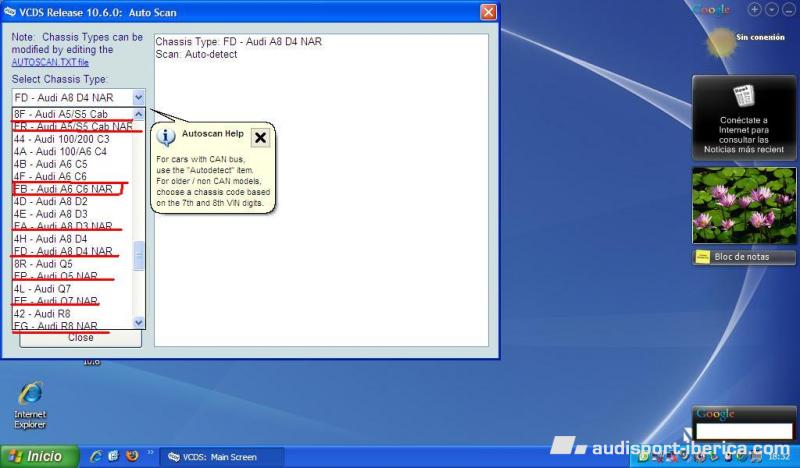Select FE - Audi Q7 NAR
This screenshot has height=468, width=800.
[72, 301]
